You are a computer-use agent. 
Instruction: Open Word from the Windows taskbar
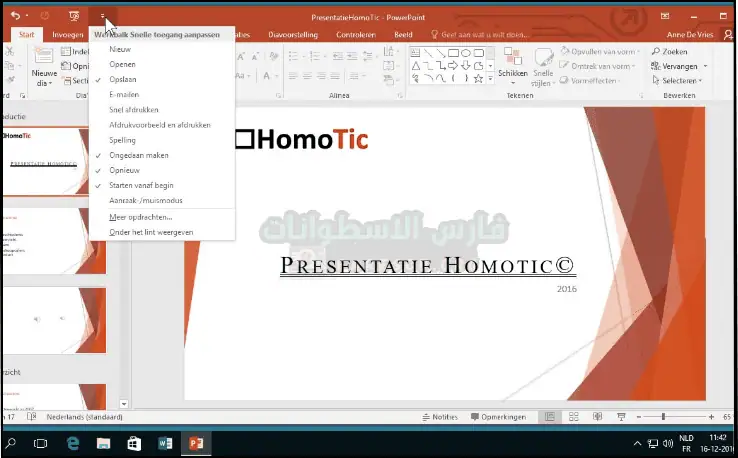164,442
